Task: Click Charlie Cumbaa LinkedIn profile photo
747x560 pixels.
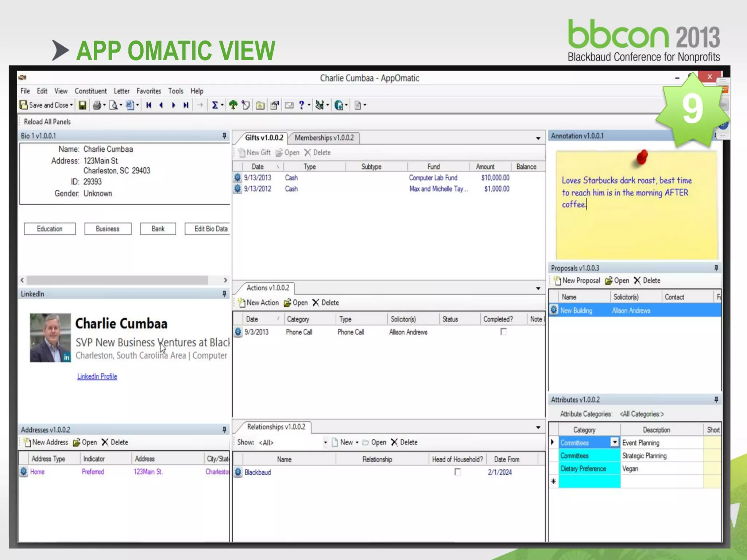Action: [50, 338]
